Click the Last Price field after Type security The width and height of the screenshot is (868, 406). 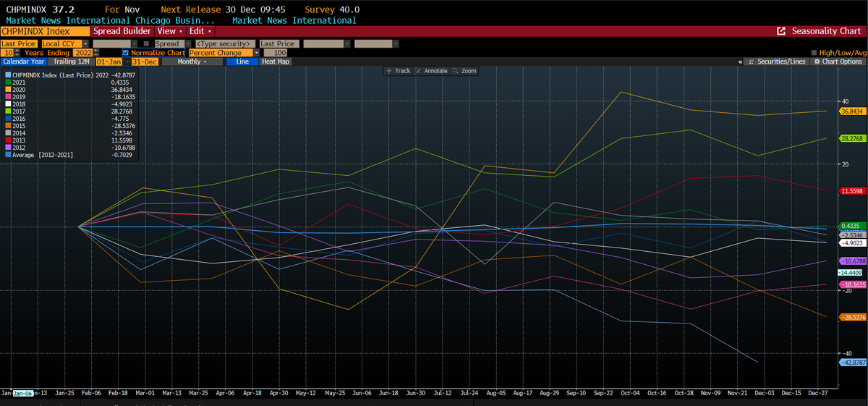click(x=279, y=43)
